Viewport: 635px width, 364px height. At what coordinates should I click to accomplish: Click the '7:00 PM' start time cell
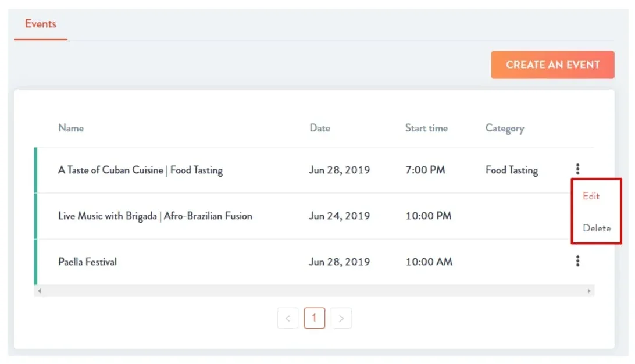[x=425, y=170]
